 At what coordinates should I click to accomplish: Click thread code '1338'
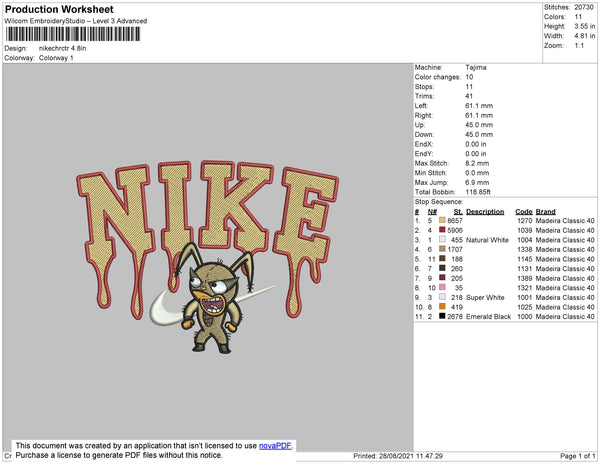point(525,249)
